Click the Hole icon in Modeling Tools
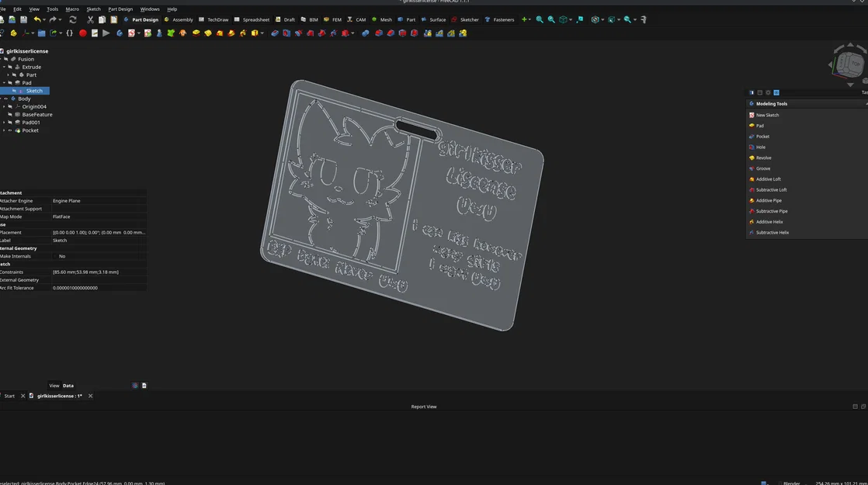The width and height of the screenshot is (868, 485). coord(752,147)
